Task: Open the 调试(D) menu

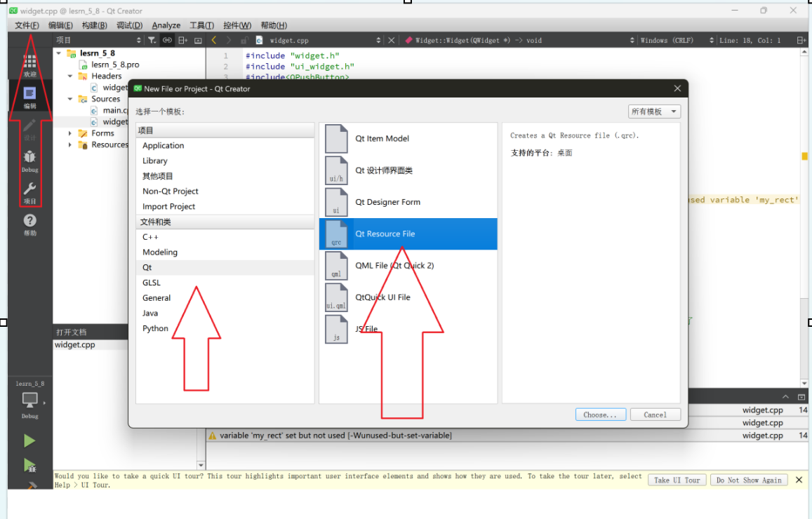Action: 129,25
